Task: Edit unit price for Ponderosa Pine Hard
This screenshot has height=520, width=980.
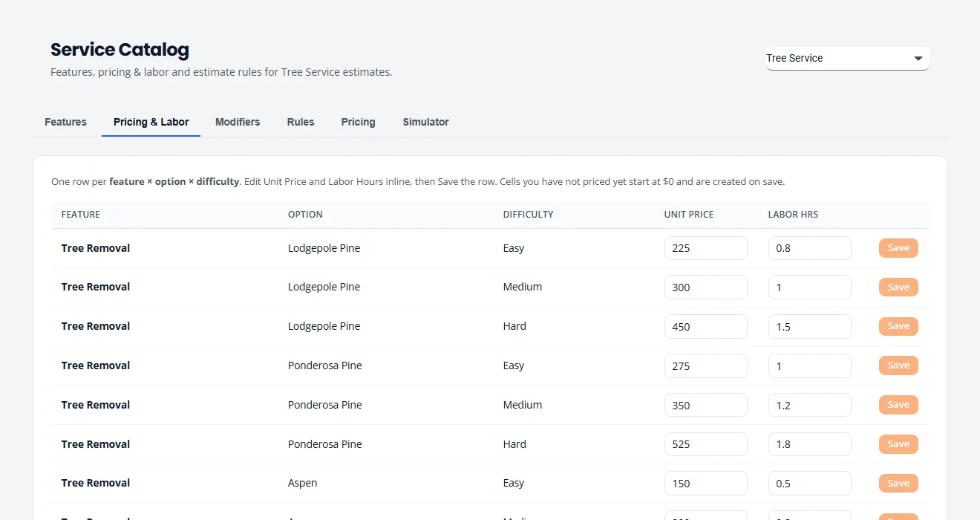Action: (706, 444)
